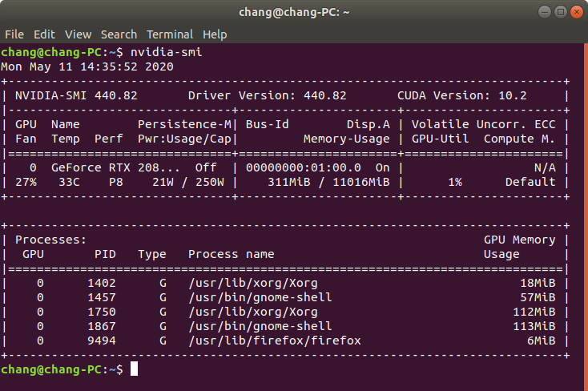This screenshot has height=391, width=588.
Task: Click PID 1457 gnome-shell process row
Action: (x=285, y=297)
